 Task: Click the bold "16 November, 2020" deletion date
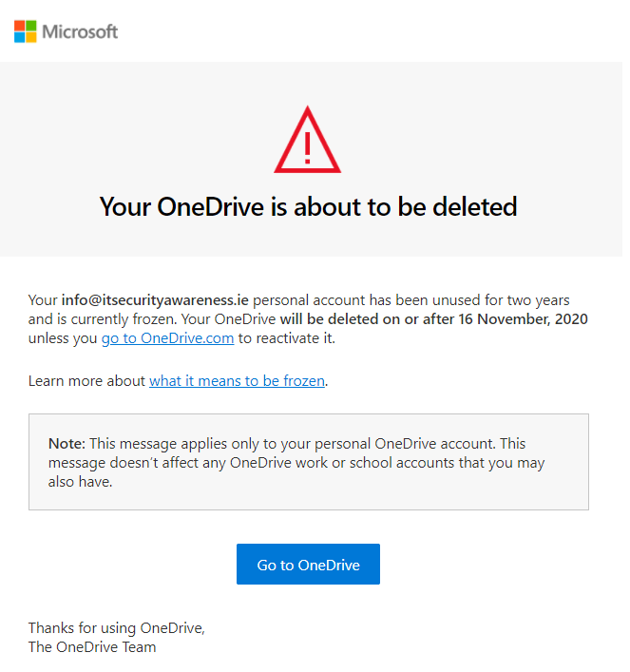click(523, 318)
